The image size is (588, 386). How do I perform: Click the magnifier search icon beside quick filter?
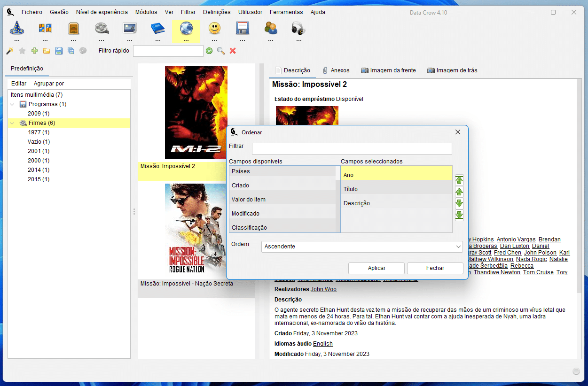point(221,51)
